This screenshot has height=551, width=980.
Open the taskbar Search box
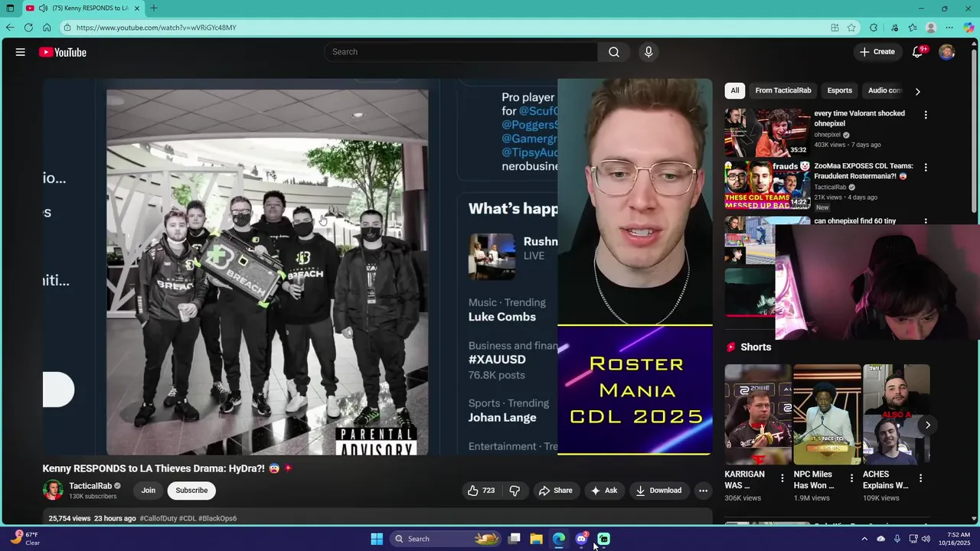coord(444,539)
